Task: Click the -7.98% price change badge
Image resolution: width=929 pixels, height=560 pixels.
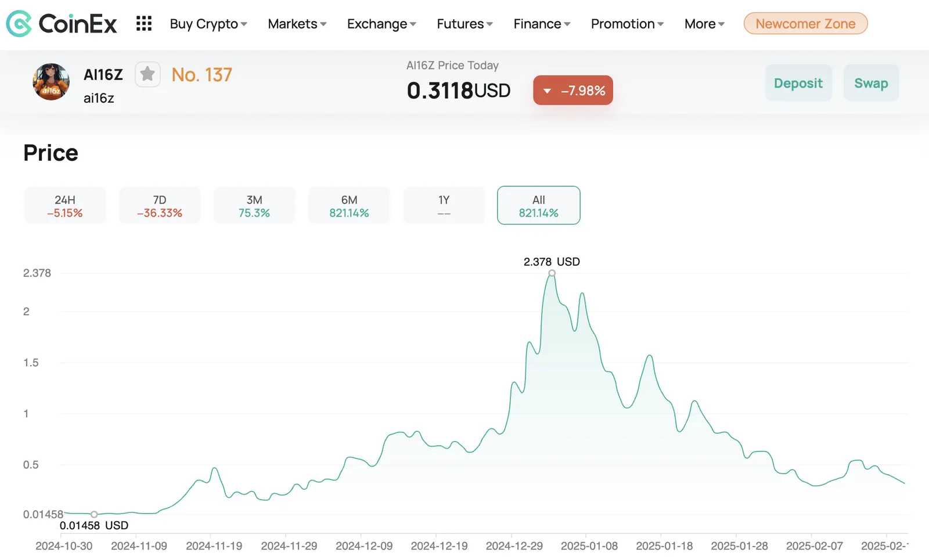Action: pos(573,91)
